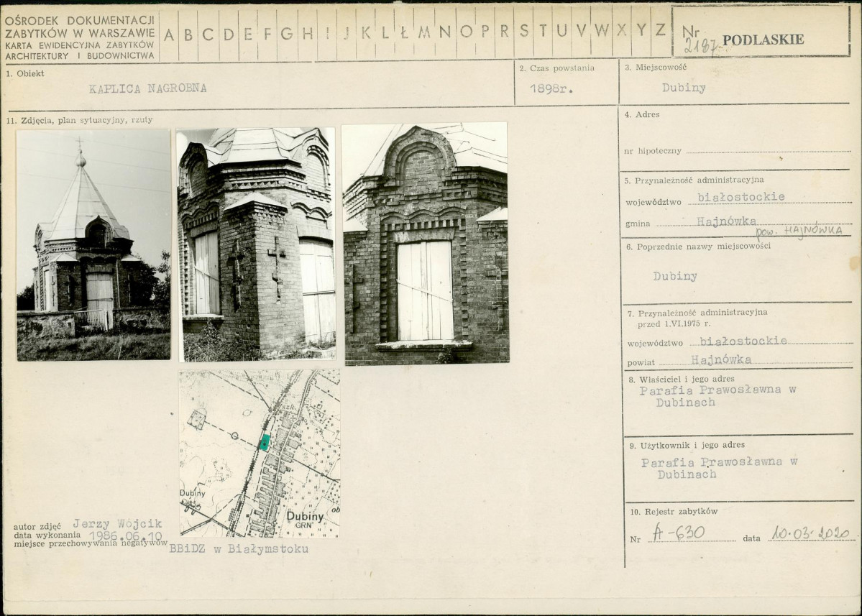The height and width of the screenshot is (616, 862).
Task: Click the powiat value 'Hajnówka'
Action: point(721,359)
